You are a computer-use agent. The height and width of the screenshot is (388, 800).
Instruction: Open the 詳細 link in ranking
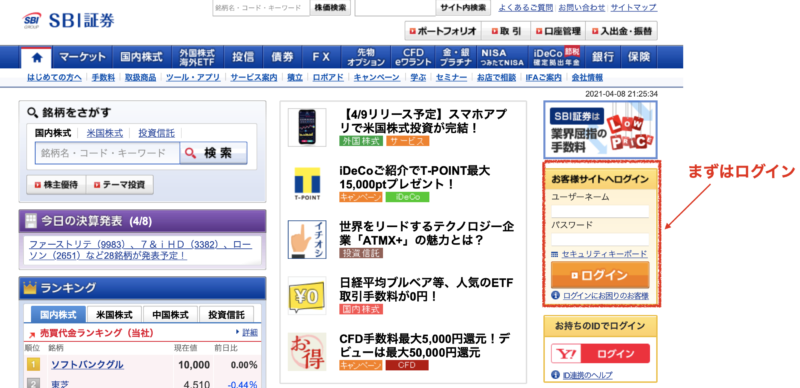[x=249, y=332]
